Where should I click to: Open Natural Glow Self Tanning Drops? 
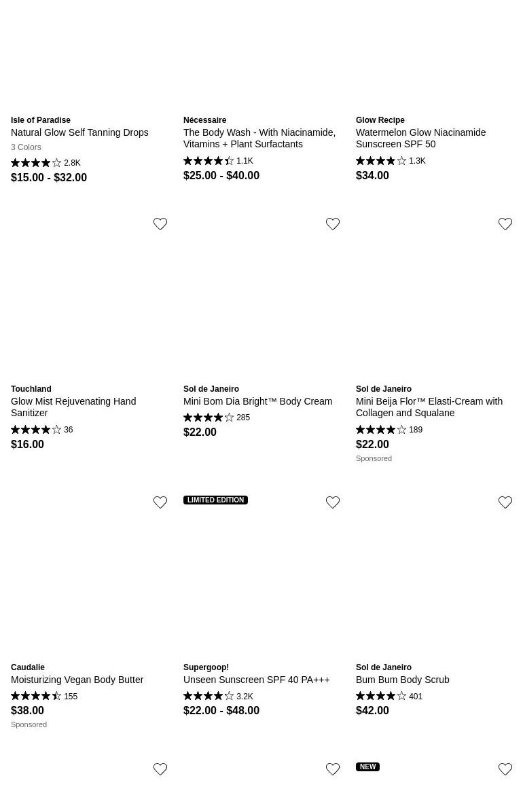[79, 132]
